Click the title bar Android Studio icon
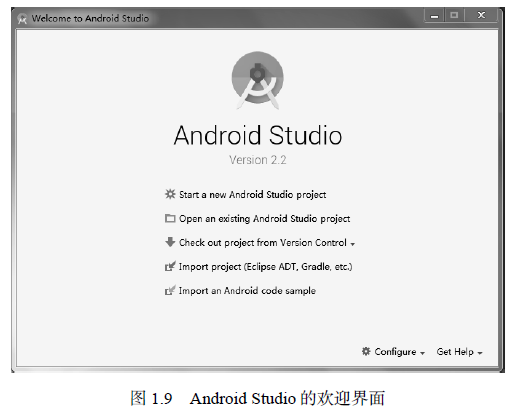 [22, 19]
